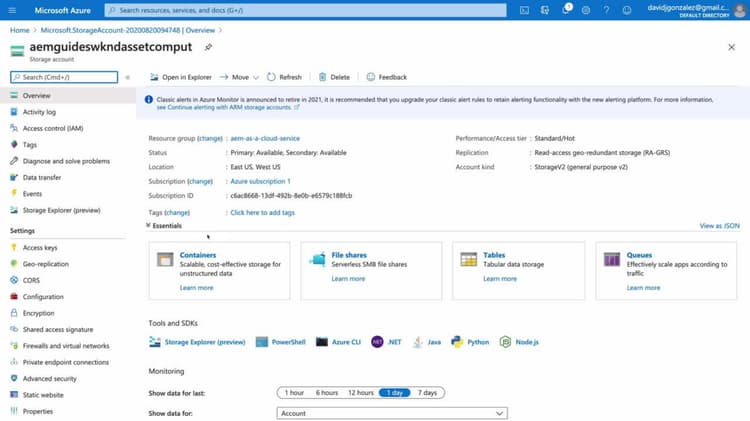Open Directory and subscription filter icon
This screenshot has width=750, height=421.
(545, 10)
